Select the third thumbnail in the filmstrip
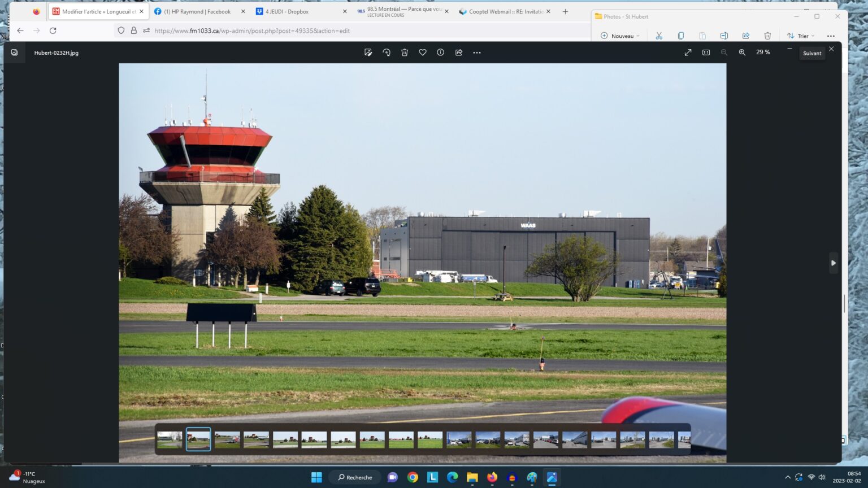Image resolution: width=868 pixels, height=488 pixels. [x=227, y=439]
